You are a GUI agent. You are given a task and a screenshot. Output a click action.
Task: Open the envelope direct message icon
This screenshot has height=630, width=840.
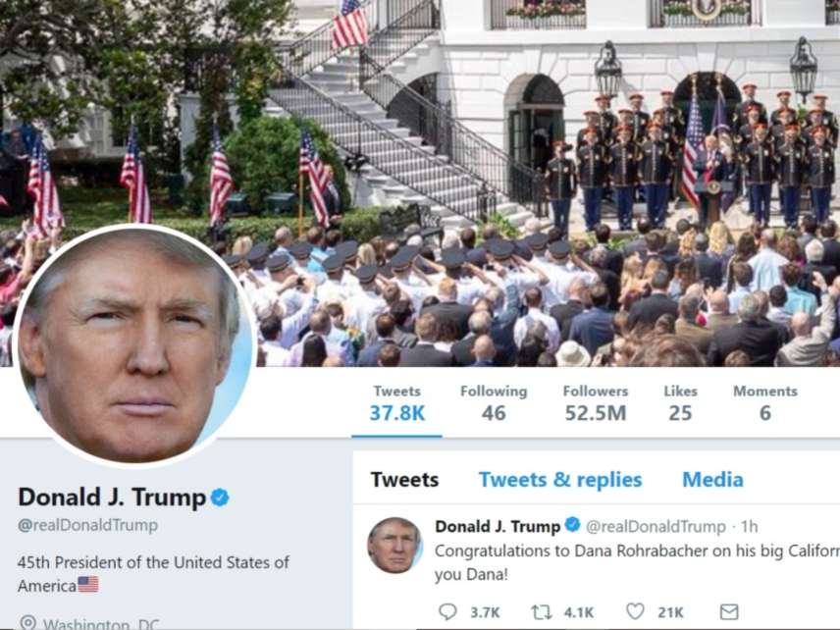click(x=728, y=611)
